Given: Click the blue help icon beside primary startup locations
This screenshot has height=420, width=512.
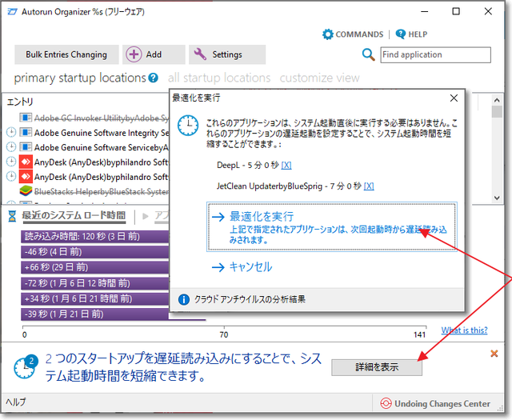Looking at the screenshot, I should coord(153,78).
